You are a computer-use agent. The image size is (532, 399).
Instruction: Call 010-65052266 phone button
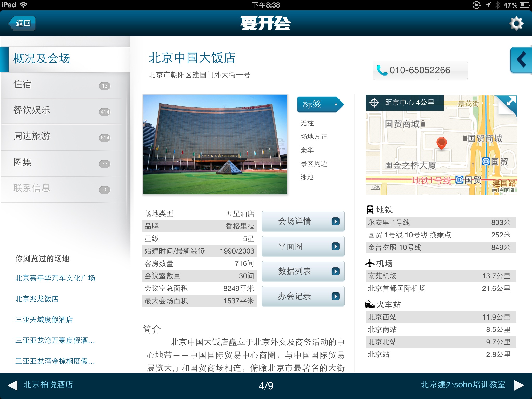pyautogui.click(x=420, y=70)
